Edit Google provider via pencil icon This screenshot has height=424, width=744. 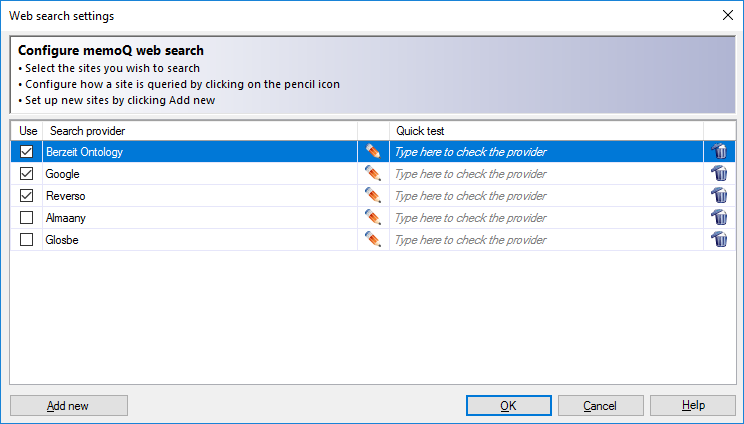pyautogui.click(x=373, y=174)
